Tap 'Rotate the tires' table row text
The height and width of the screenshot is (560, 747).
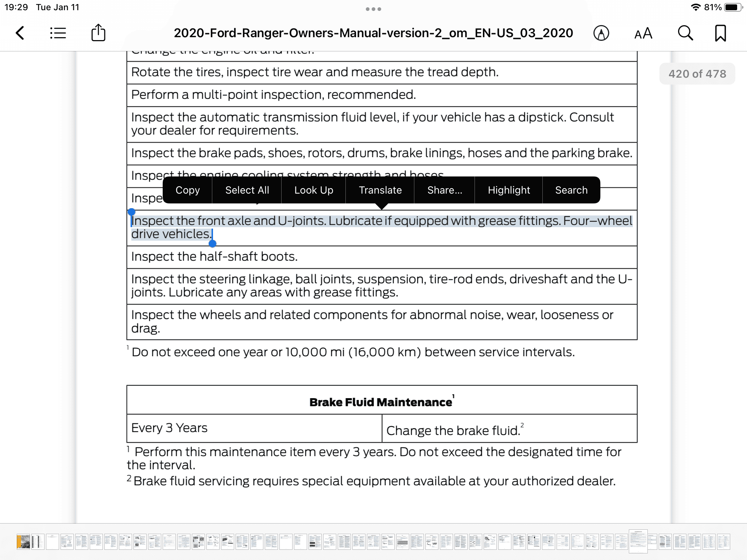(315, 72)
